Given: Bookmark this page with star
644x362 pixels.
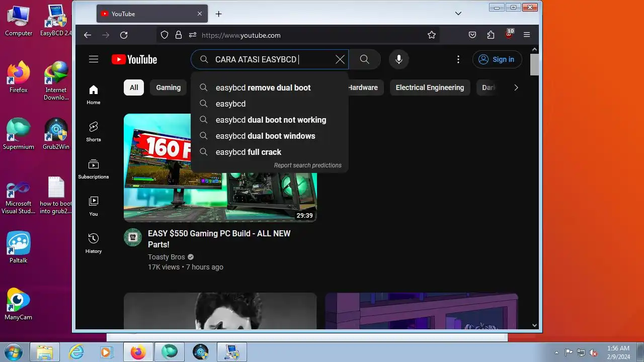Looking at the screenshot, I should click(431, 35).
